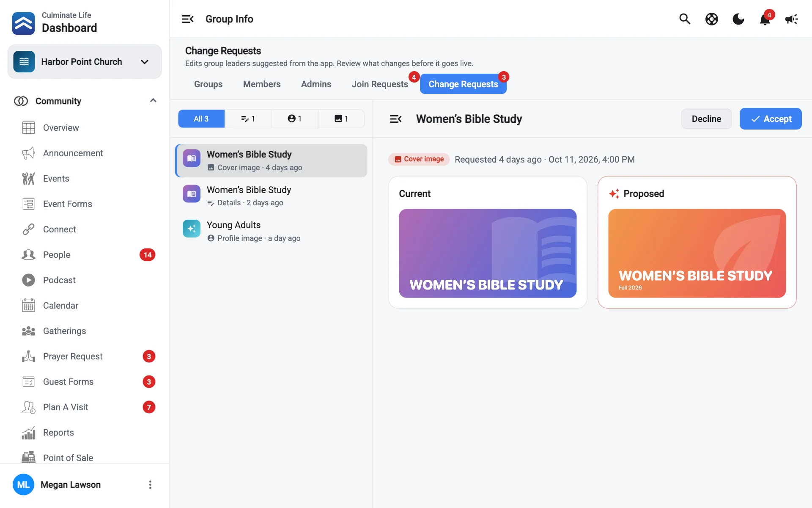Select Young Adults profile image request
The height and width of the screenshot is (508, 812).
(271, 231)
